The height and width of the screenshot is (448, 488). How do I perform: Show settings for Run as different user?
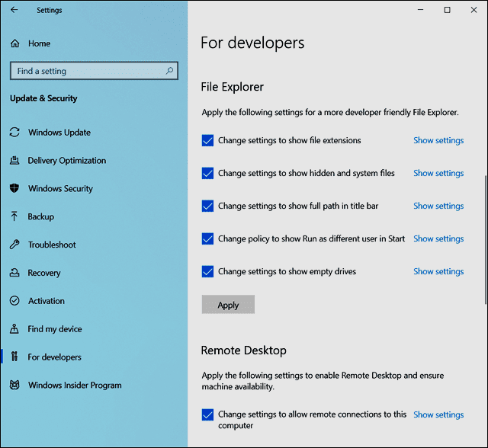438,238
